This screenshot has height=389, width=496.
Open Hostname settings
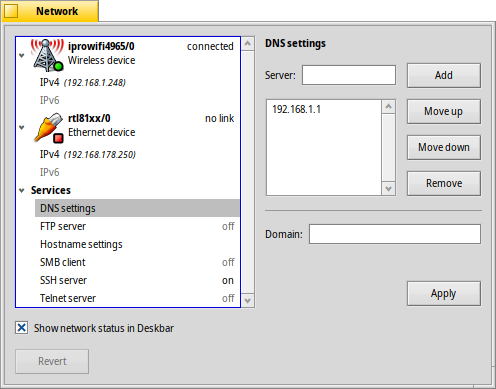coord(137,244)
